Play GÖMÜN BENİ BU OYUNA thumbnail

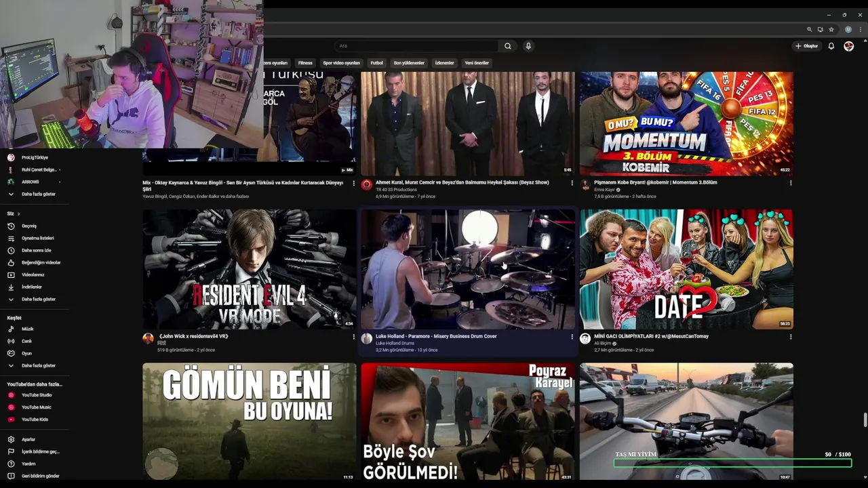click(249, 422)
